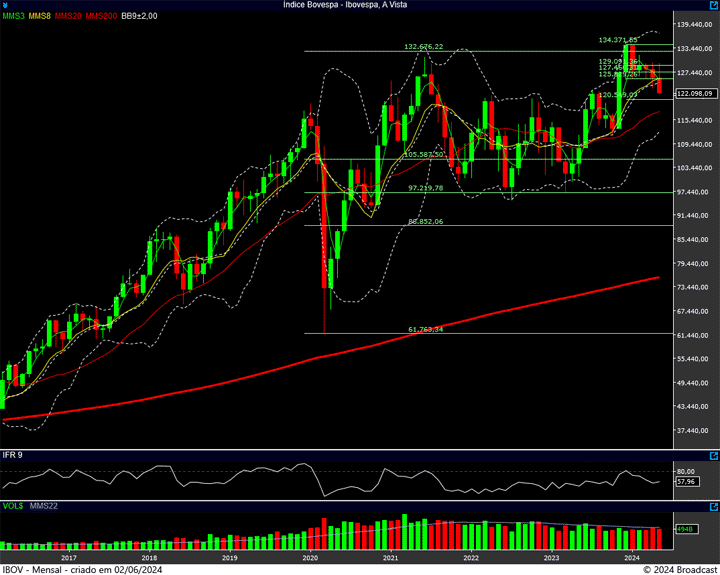Screen dimensions: 720x575
Task: Select the 132.676,22 horizontal level label
Action: (423, 46)
